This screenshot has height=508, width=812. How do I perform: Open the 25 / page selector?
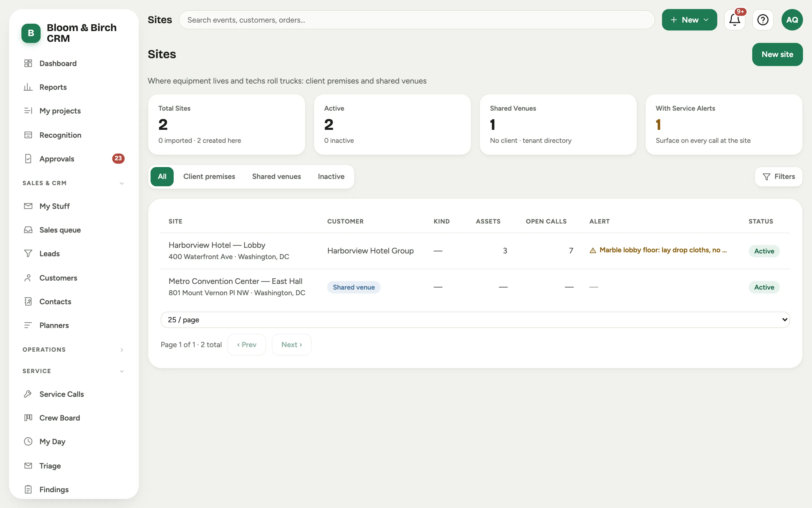pos(475,319)
